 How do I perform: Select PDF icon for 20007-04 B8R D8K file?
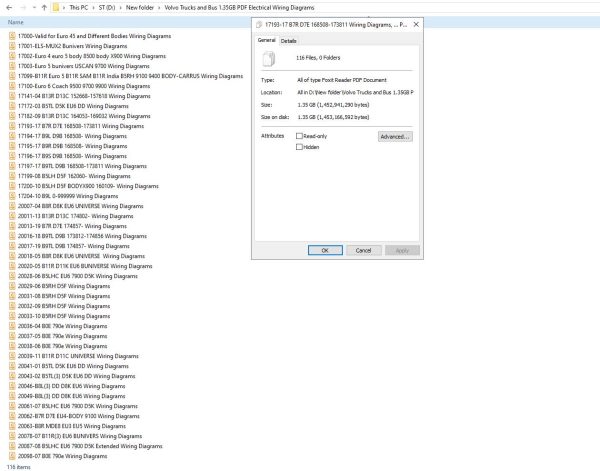pos(12,206)
